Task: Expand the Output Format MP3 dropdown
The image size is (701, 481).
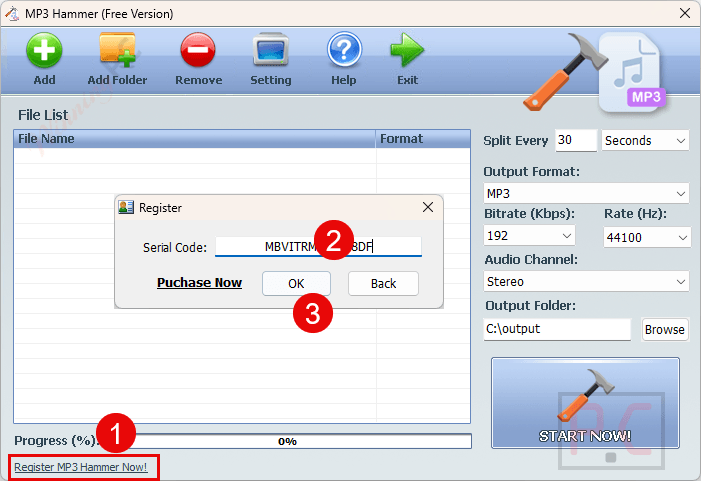Action: (586, 194)
